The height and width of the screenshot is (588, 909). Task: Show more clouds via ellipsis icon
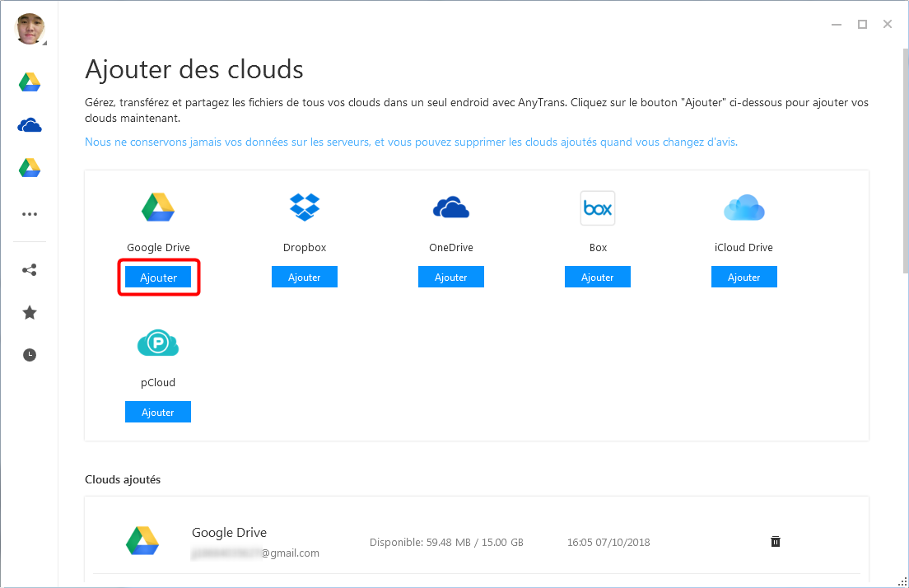pyautogui.click(x=30, y=214)
